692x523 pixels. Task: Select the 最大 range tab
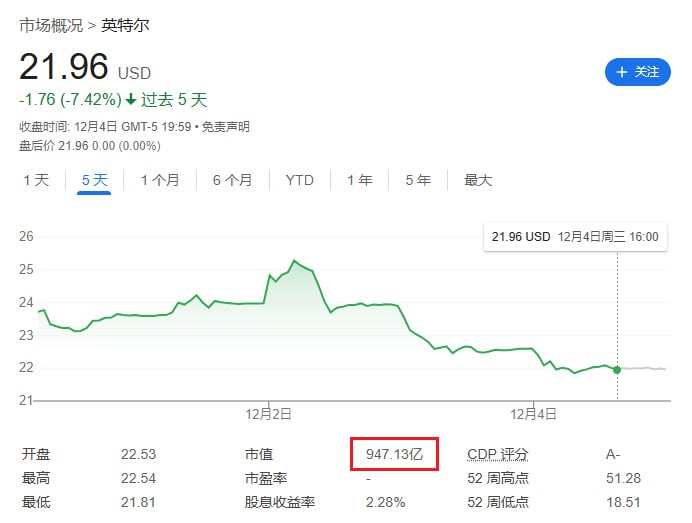point(478,180)
